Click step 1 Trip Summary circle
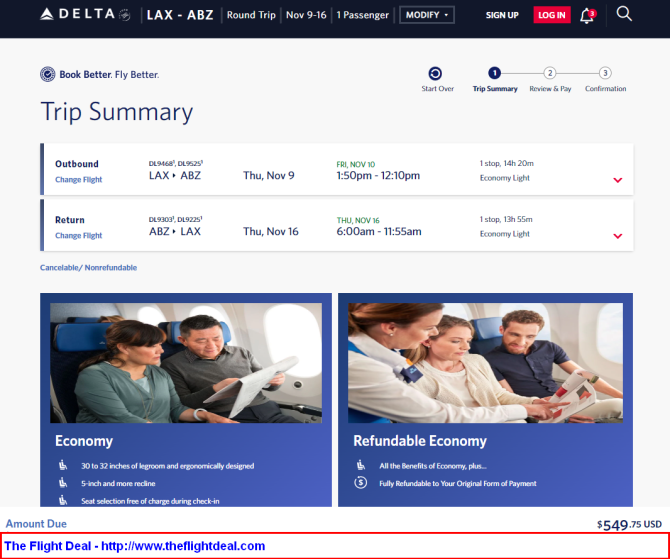Screen dimensions: 670x559 point(494,74)
